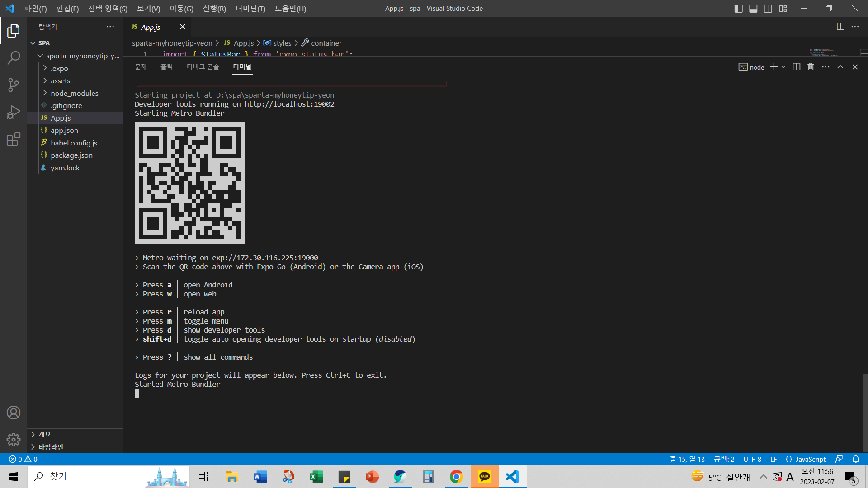The height and width of the screenshot is (488, 868).
Task: Switch to the 문제 problems tab
Action: [x=141, y=67]
